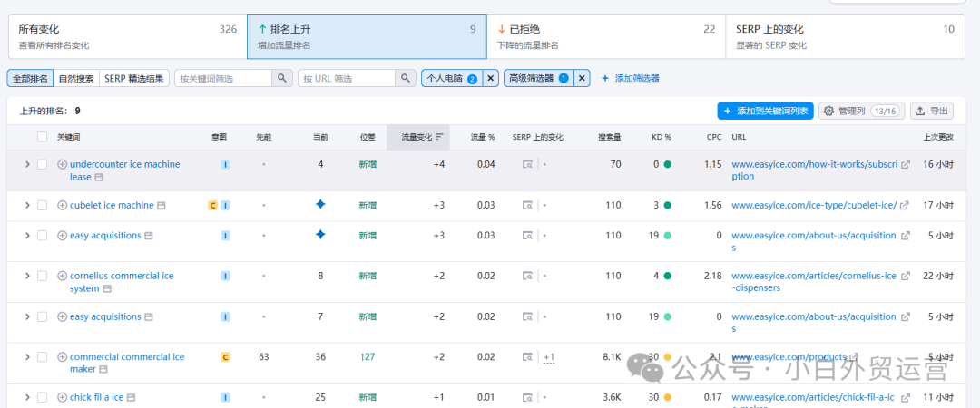Remove the 个人电脑 filter chip
Image resolution: width=980 pixels, height=408 pixels.
click(x=490, y=78)
